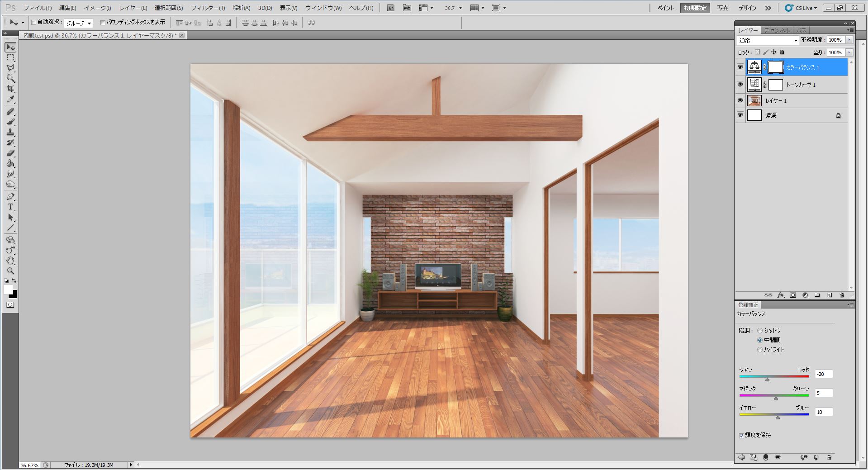Choose the Horizontal Type tool
Viewport: 868px width, 470px height.
10,207
